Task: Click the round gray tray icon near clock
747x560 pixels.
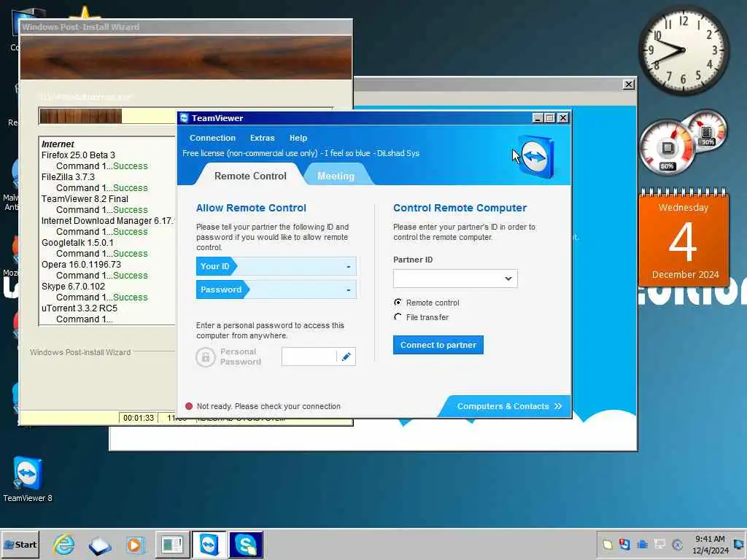Action: tap(678, 544)
